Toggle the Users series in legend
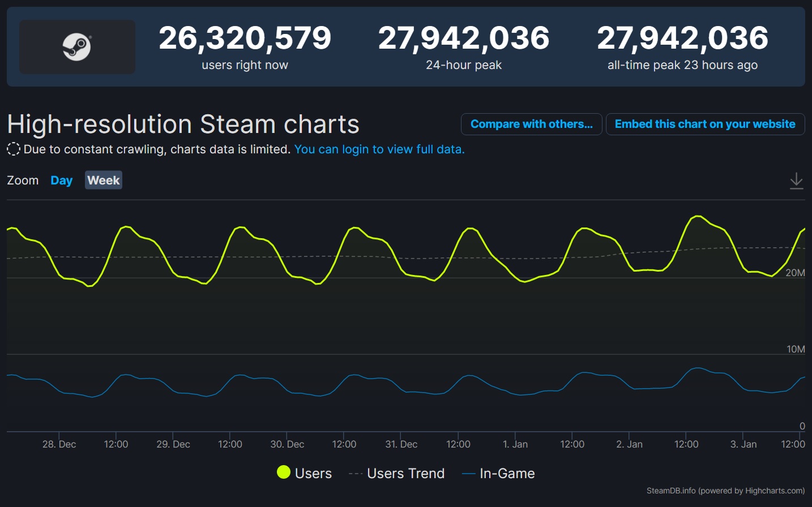The height and width of the screenshot is (507, 812). [304, 473]
